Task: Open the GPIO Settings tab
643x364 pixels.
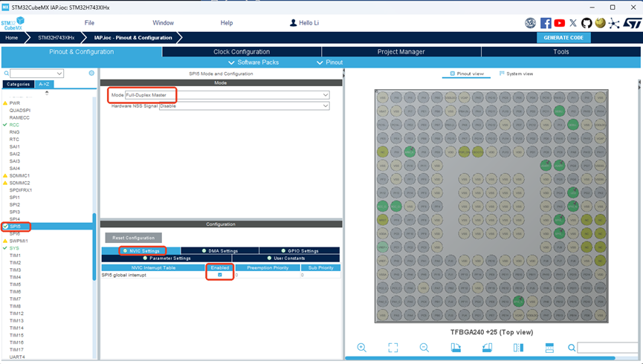Action: pos(300,251)
